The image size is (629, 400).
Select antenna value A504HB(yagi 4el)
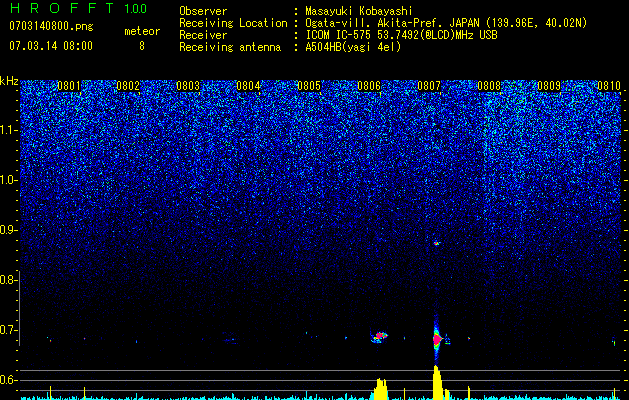click(353, 47)
